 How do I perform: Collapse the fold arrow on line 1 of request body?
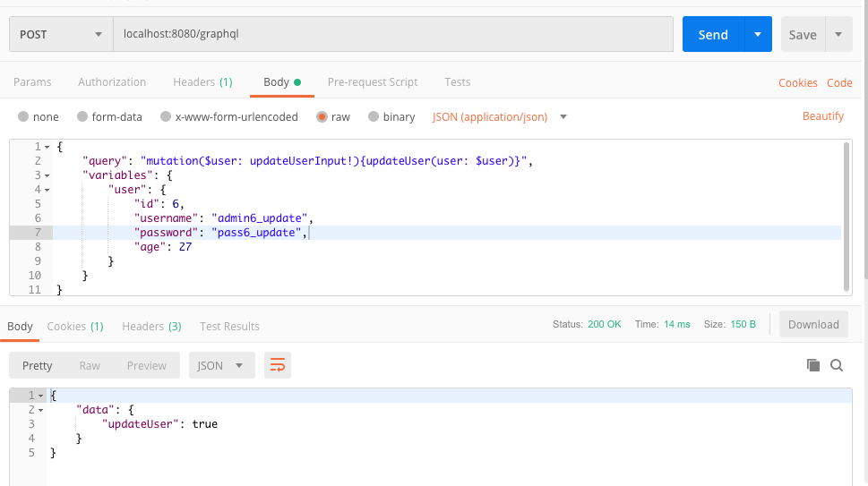click(47, 147)
